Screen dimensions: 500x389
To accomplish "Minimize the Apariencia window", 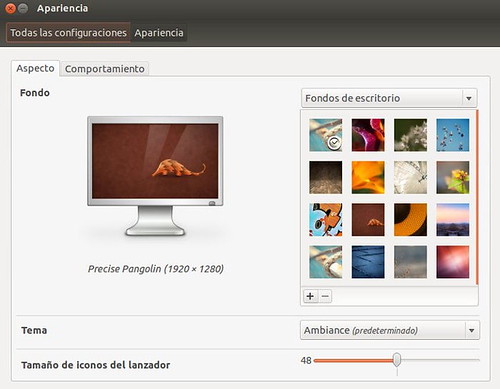I will (x=23, y=8).
